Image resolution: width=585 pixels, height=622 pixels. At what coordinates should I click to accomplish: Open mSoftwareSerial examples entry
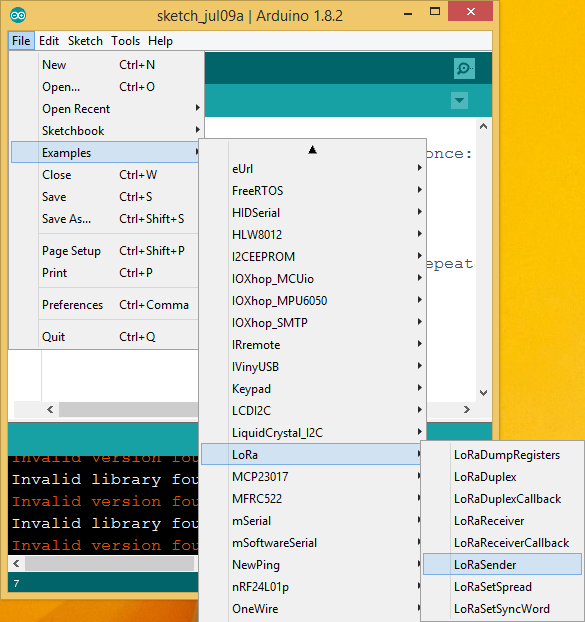coord(313,543)
